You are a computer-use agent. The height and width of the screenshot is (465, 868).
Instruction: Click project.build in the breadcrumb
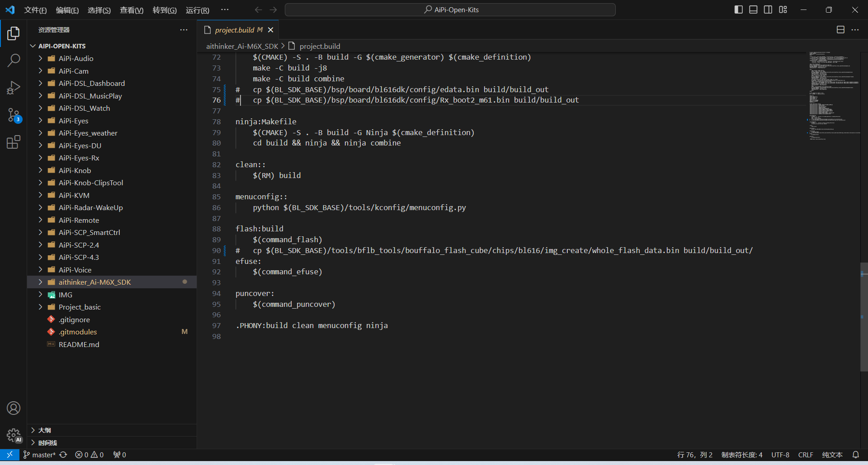[x=320, y=46]
